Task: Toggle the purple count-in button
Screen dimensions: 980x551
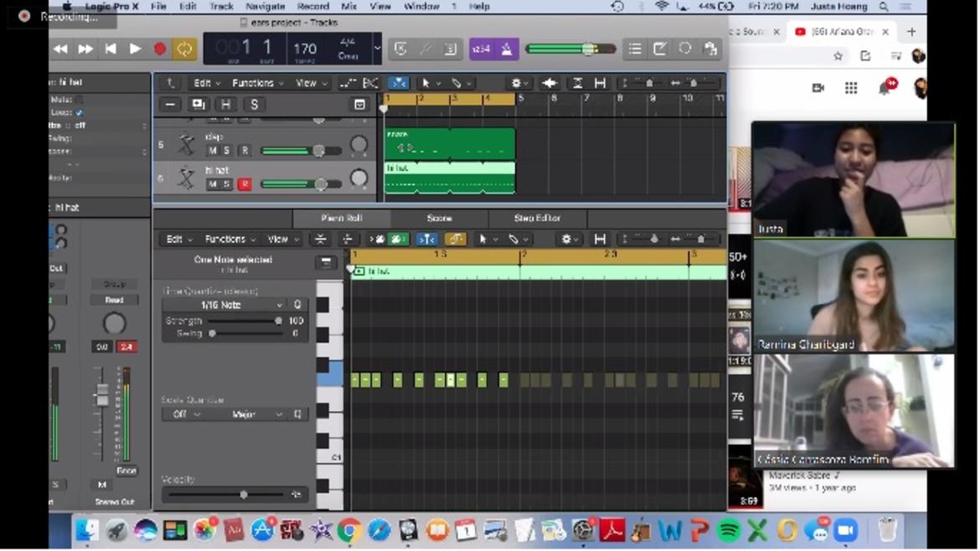Action: pos(481,49)
